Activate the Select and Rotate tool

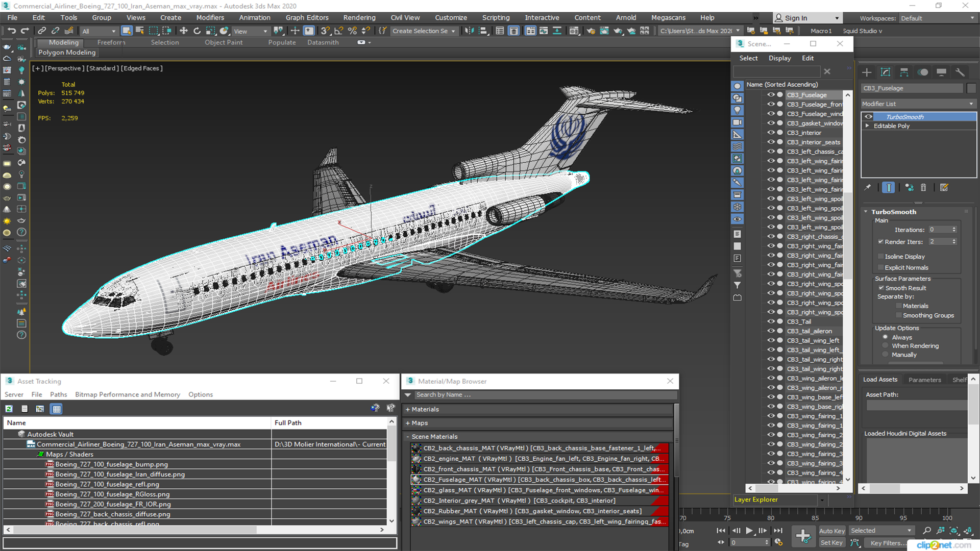click(x=197, y=31)
